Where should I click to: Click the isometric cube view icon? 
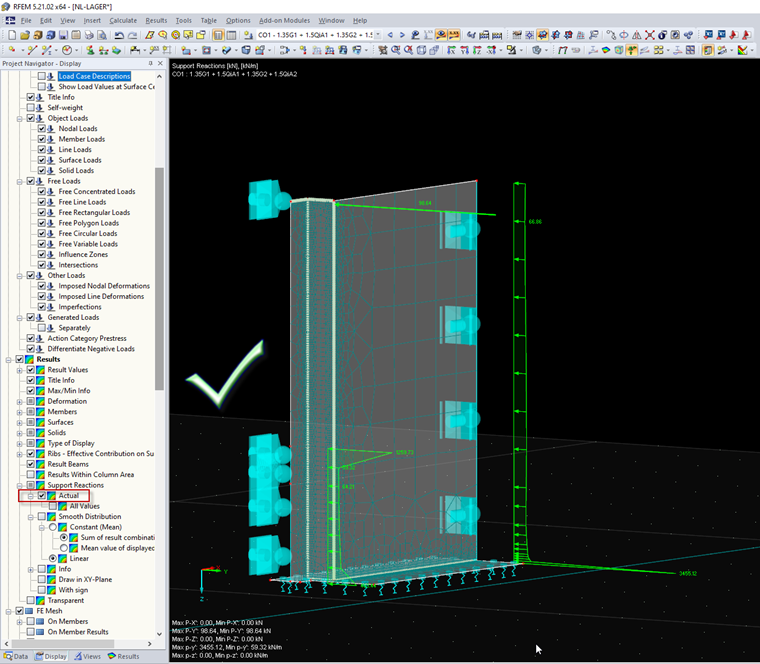coord(422,50)
